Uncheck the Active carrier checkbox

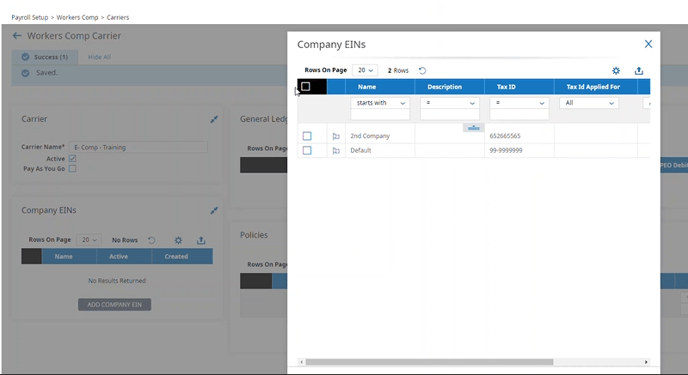[x=72, y=158]
